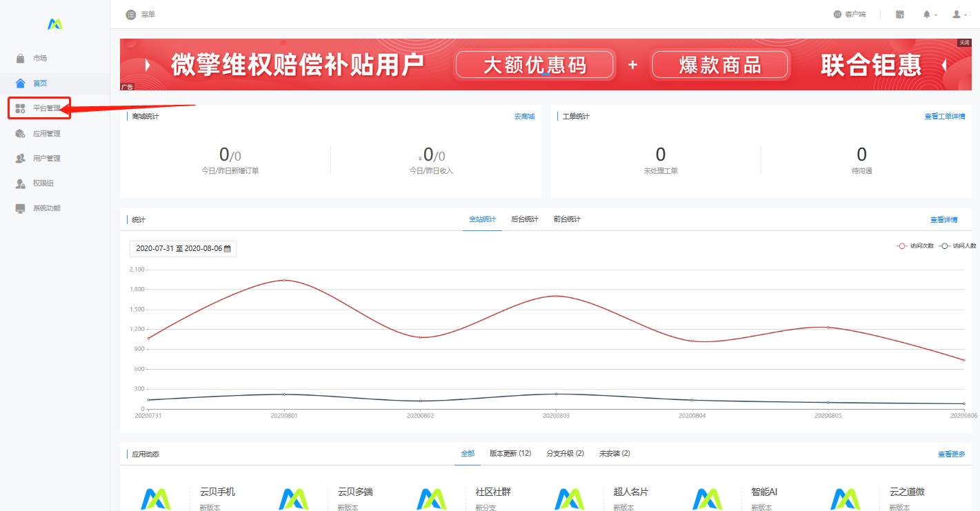
Task: Click the 客户端 globe icon
Action: point(838,14)
